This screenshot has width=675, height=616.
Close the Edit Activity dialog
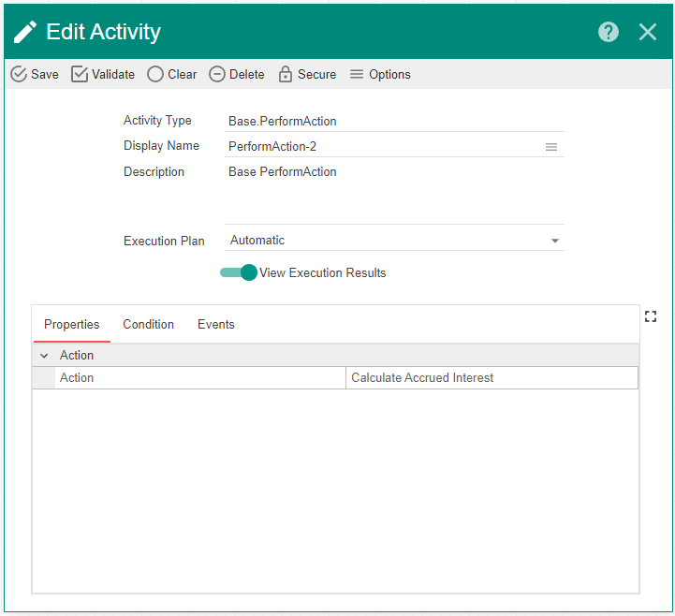coord(648,32)
